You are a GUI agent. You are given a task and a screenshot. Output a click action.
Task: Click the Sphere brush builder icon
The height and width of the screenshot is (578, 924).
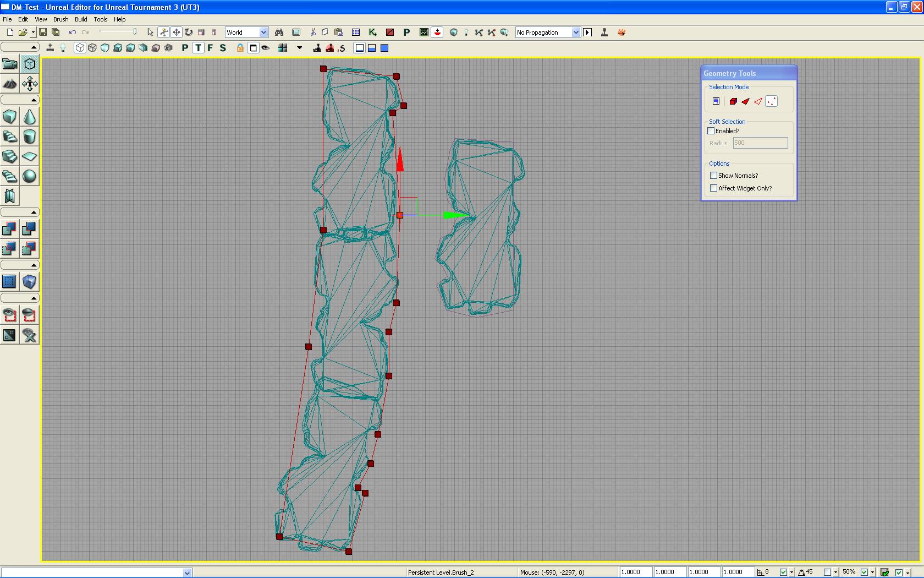(x=30, y=176)
